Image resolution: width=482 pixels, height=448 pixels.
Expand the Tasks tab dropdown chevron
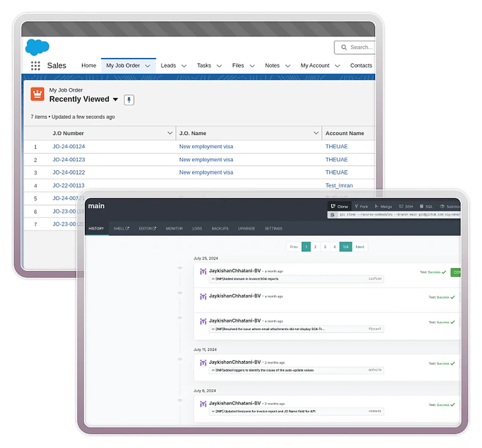(219, 66)
